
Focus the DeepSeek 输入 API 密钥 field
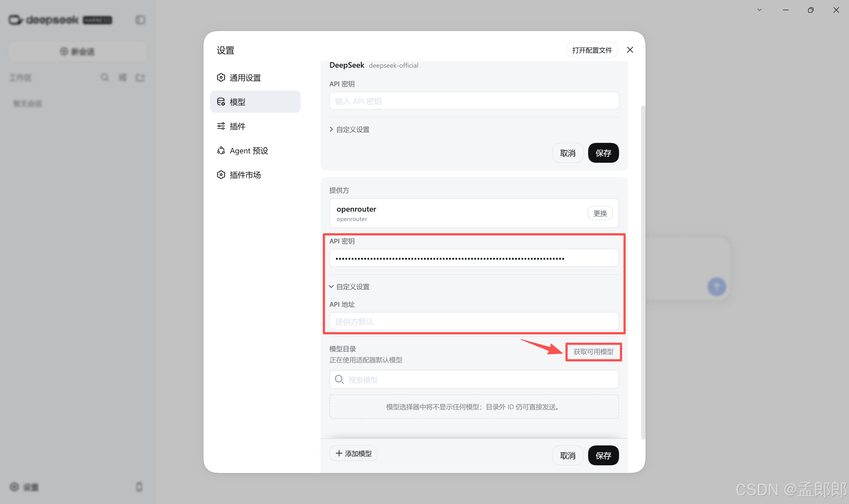click(x=474, y=101)
